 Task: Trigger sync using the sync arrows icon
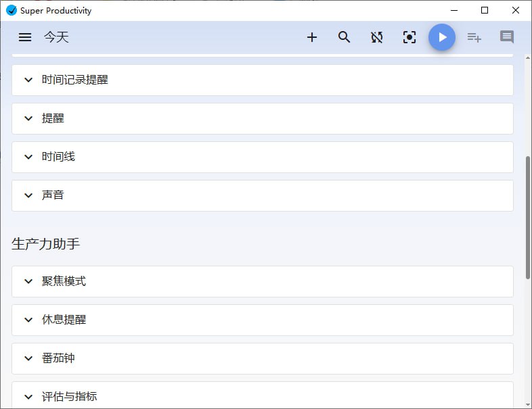(x=377, y=37)
